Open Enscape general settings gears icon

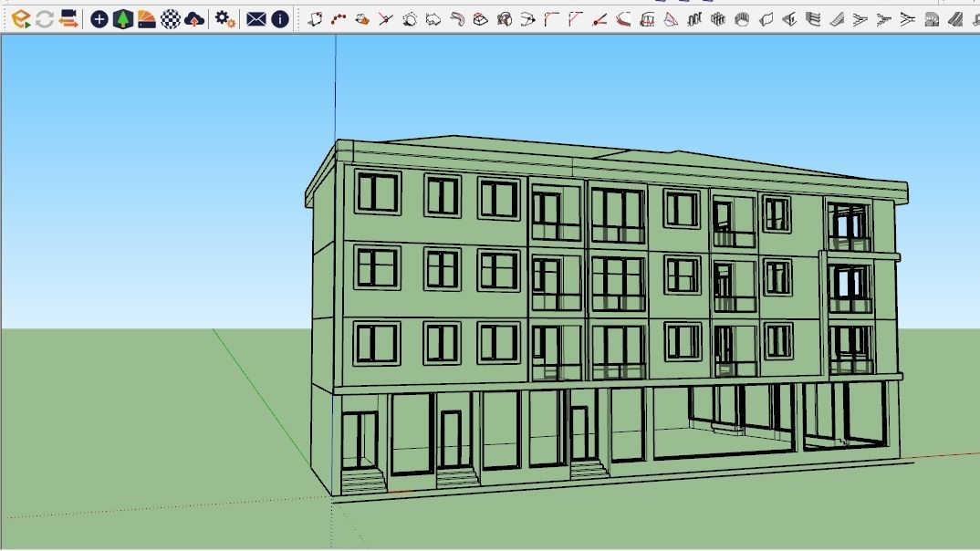point(225,19)
